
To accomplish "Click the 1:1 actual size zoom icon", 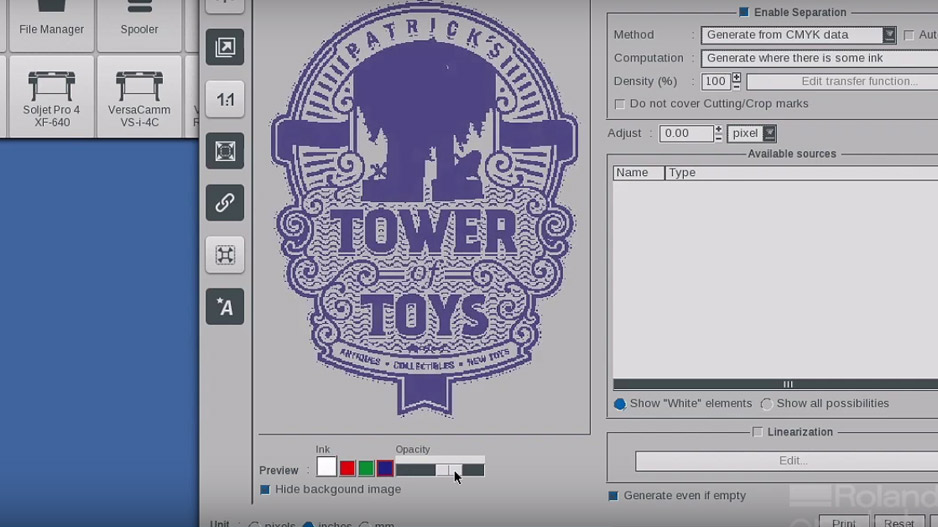I will (225, 99).
